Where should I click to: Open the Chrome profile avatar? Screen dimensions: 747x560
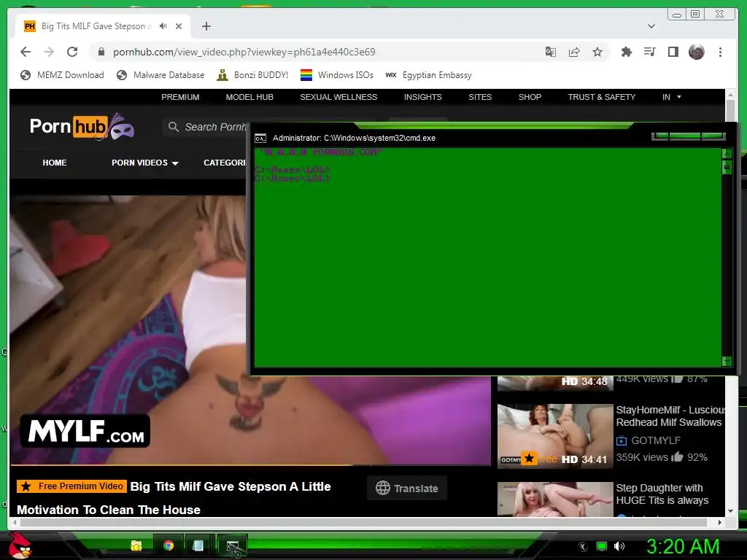[697, 52]
